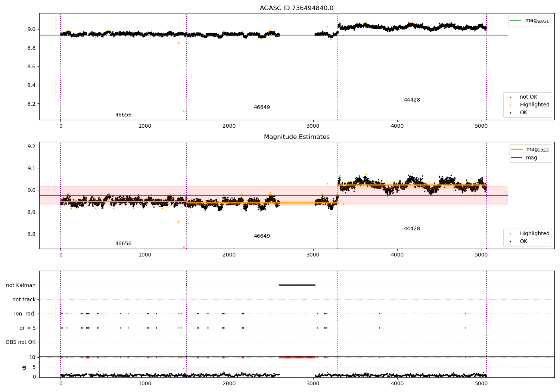Select the green mag AGASC legend line
This screenshot has width=560, height=392.
pos(516,21)
